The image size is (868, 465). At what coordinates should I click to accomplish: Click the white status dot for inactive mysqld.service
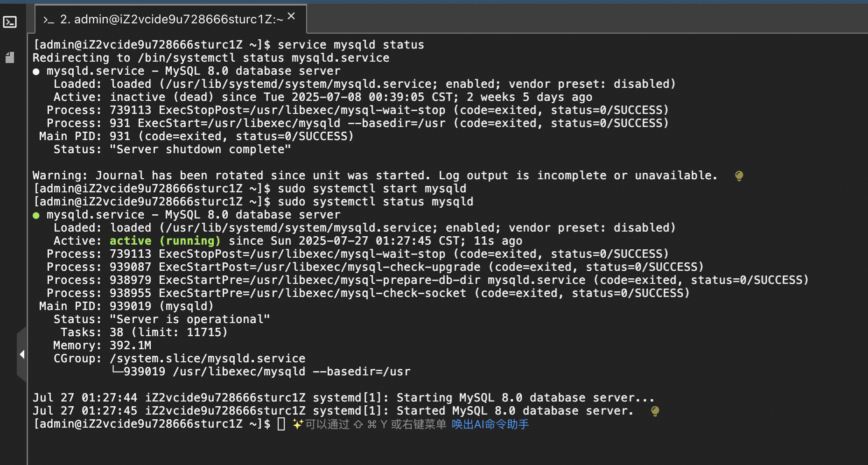(36, 71)
